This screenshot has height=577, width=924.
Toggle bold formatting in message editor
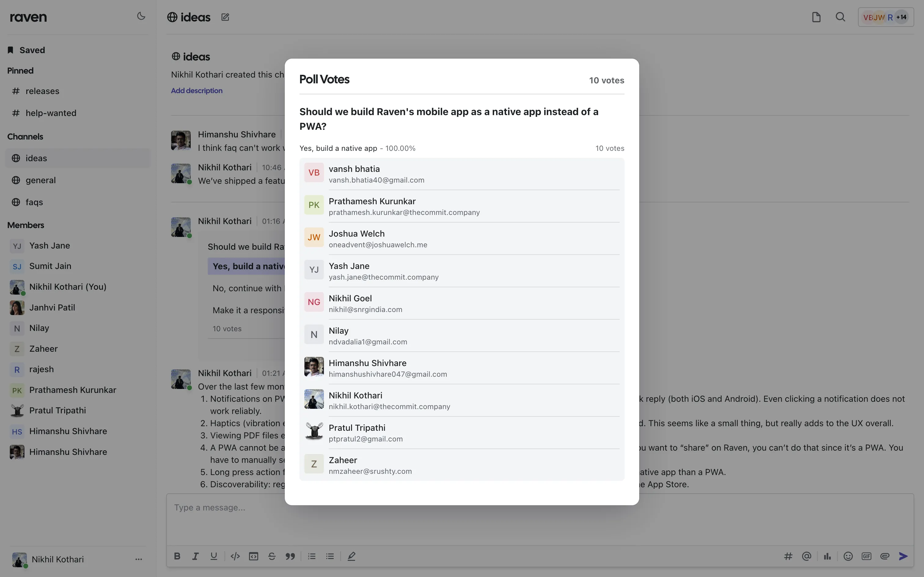point(177,556)
